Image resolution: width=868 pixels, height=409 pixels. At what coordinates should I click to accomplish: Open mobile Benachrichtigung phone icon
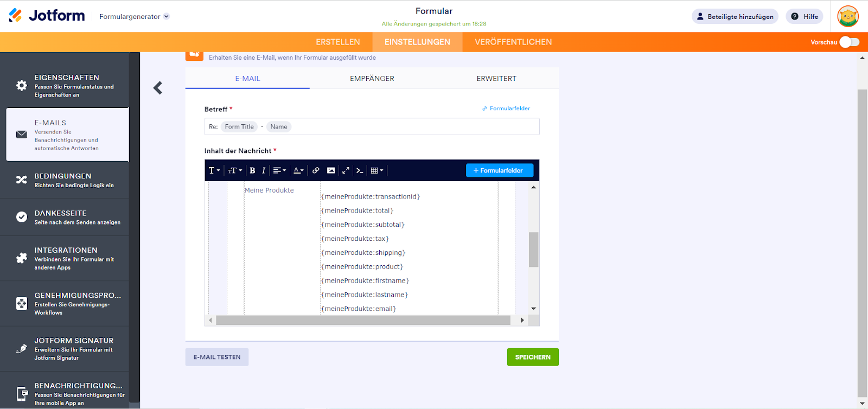point(22,394)
